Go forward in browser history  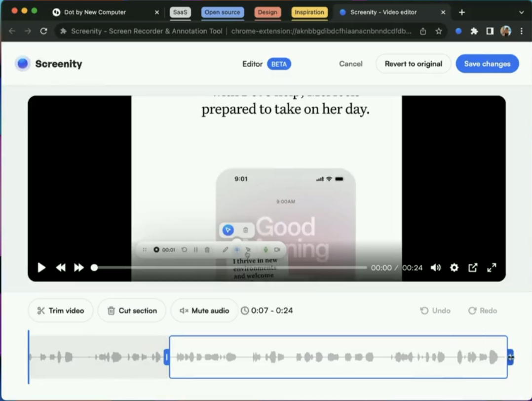click(28, 31)
